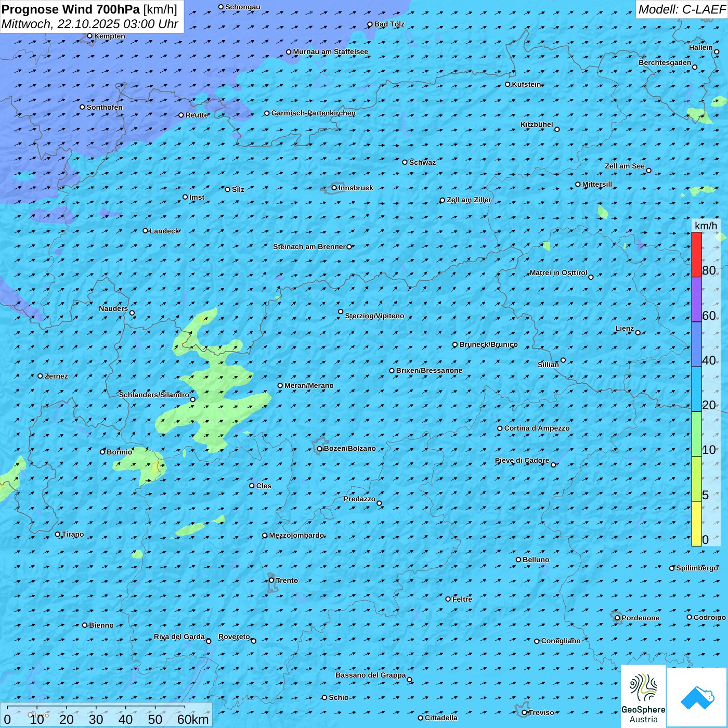Click the 'Garmisch-Partenkirchen' label
The width and height of the screenshot is (728, 728).
314,113
